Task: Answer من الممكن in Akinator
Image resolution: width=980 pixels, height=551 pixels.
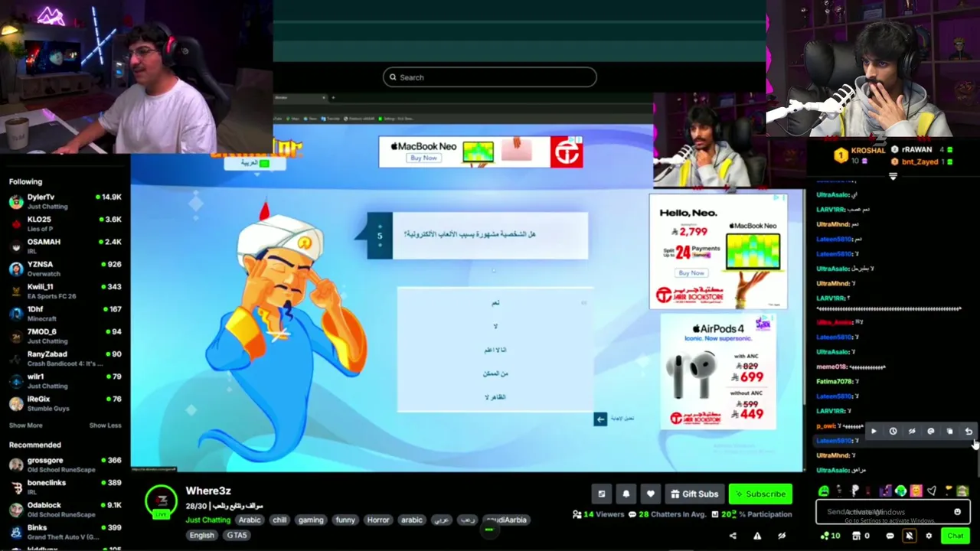Action: pos(495,373)
